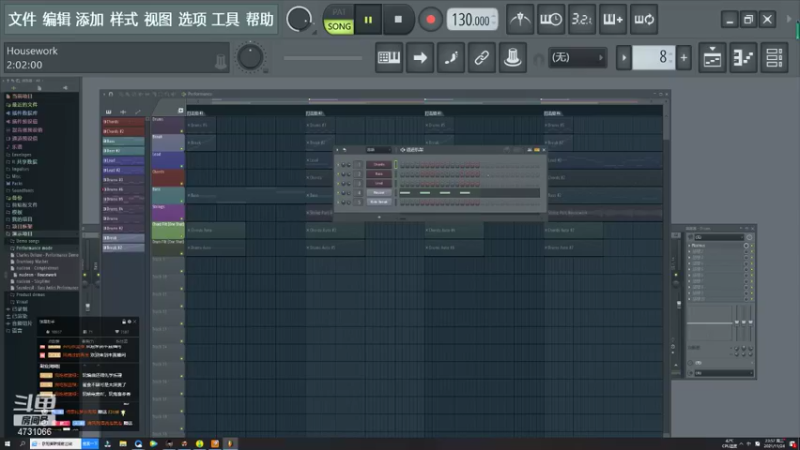
Task: Add a new pattern with plus button
Action: pyautogui.click(x=684, y=58)
